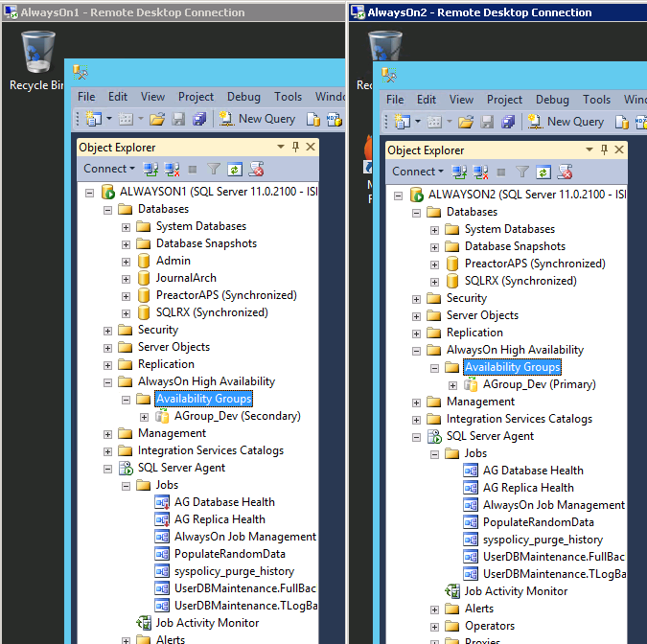This screenshot has height=644, width=647.
Task: Select UserDBMaintenance.FullBackup job in AlwaysOn1
Action: pyautogui.click(x=245, y=588)
